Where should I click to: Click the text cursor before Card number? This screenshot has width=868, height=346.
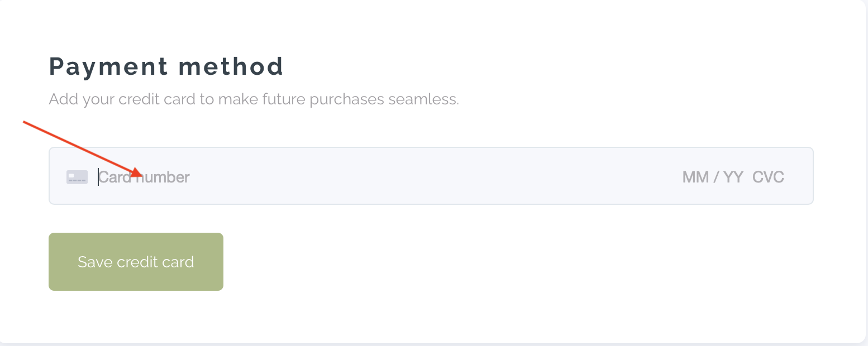point(98,177)
